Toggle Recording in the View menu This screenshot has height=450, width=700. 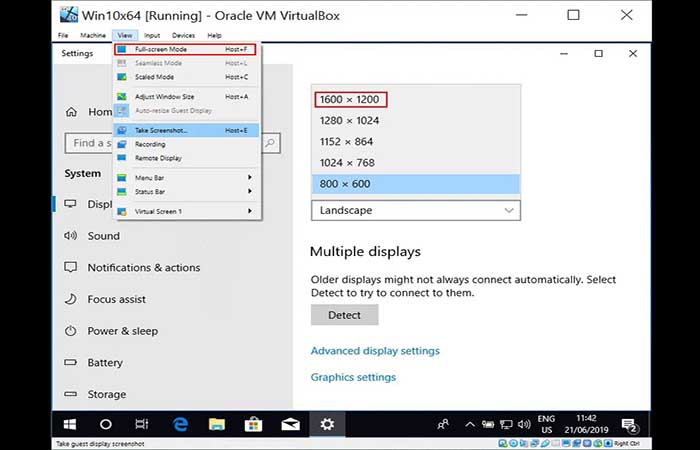[186, 144]
